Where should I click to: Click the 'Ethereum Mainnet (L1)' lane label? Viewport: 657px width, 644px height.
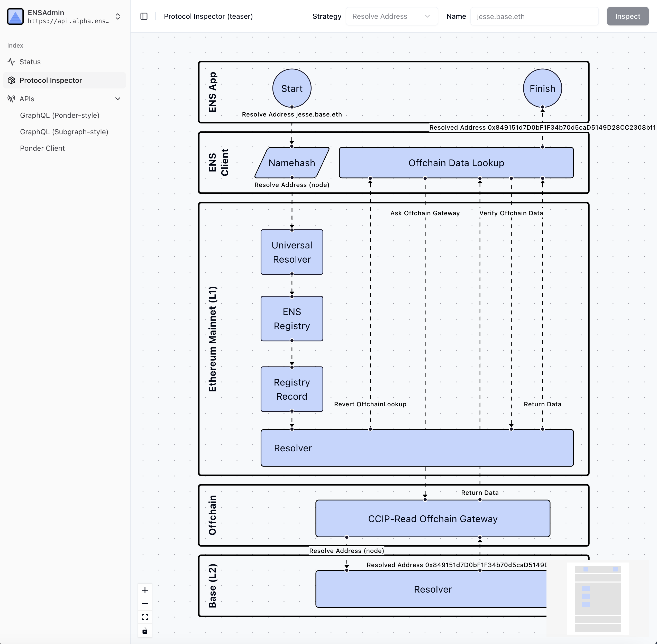click(212, 339)
